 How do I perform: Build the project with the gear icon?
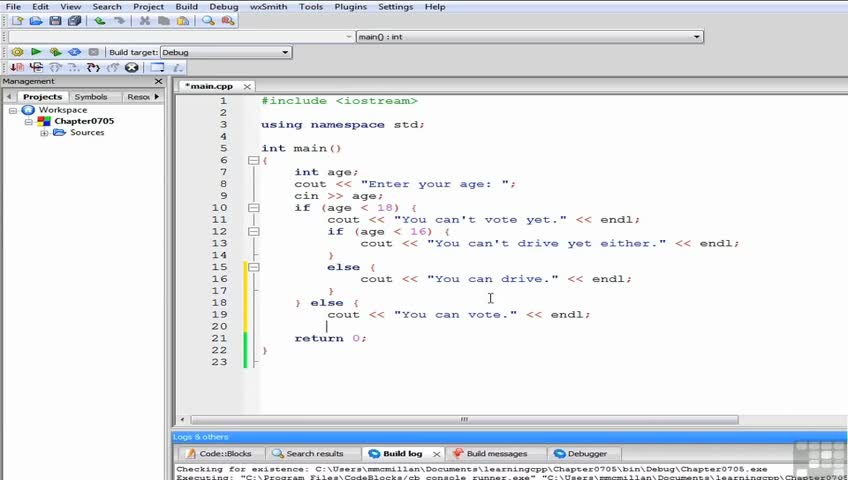17,52
